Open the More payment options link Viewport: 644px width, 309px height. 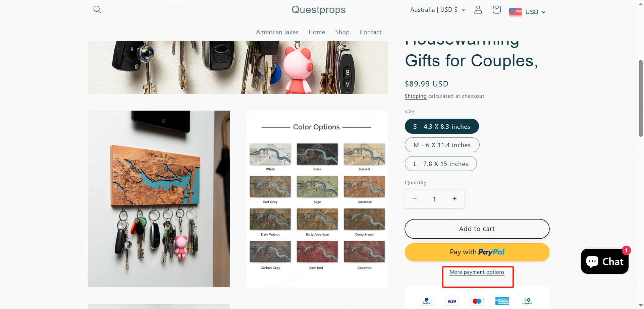coord(477,272)
